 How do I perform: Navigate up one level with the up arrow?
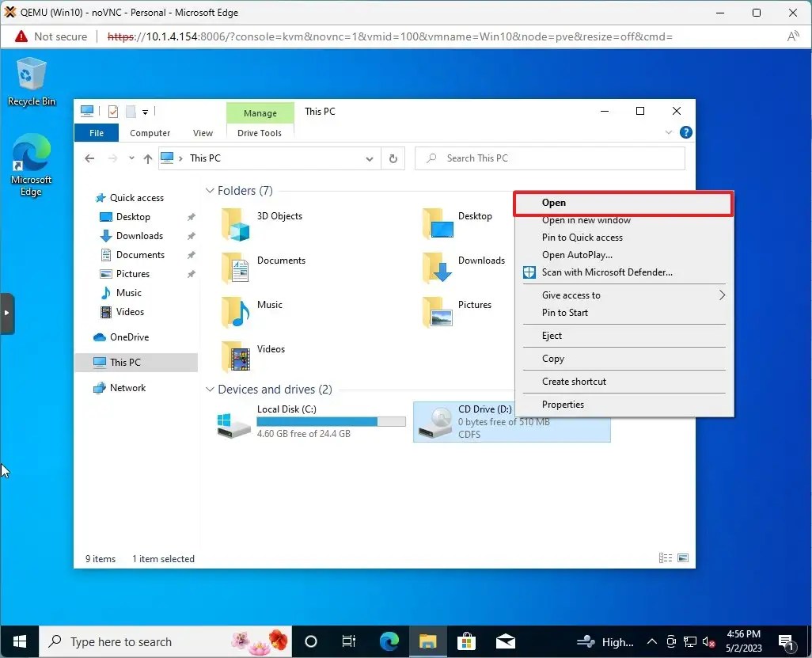147,158
